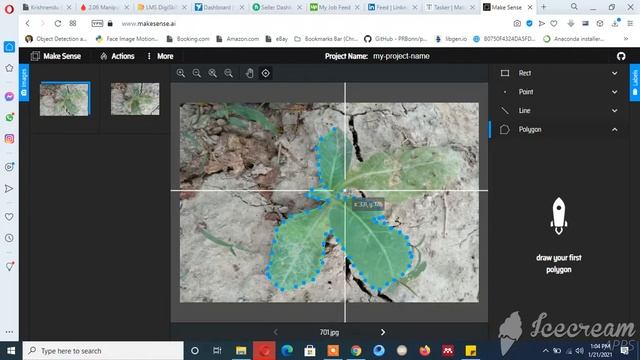Open a new browser tab with plus
This screenshot has width=640, height=360.
(x=544, y=7)
